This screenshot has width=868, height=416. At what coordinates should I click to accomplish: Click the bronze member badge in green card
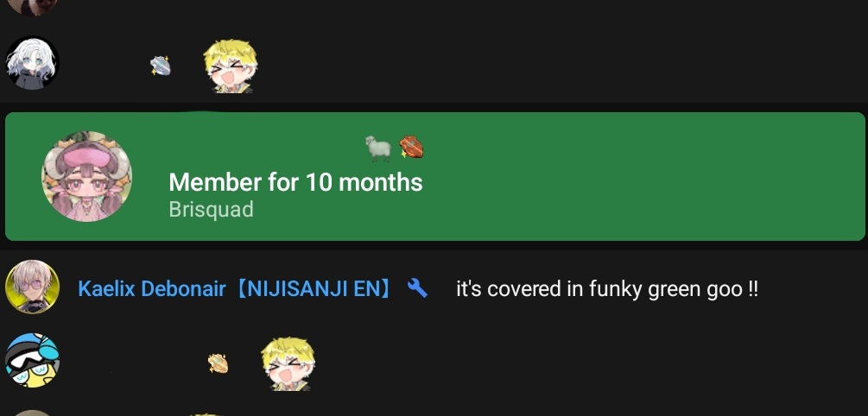[x=411, y=147]
